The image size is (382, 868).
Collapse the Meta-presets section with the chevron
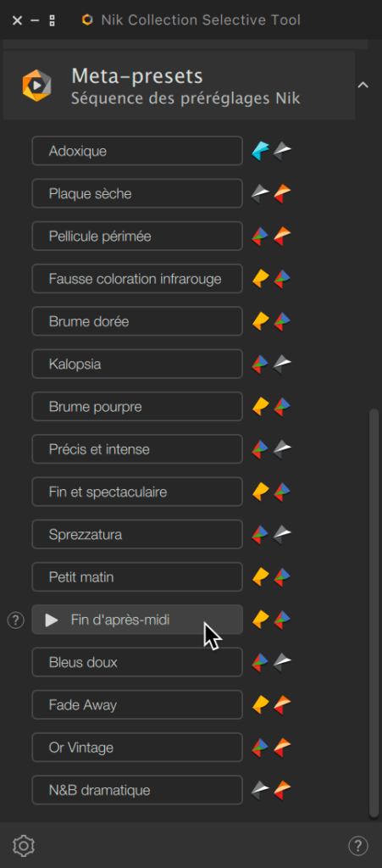tap(363, 85)
